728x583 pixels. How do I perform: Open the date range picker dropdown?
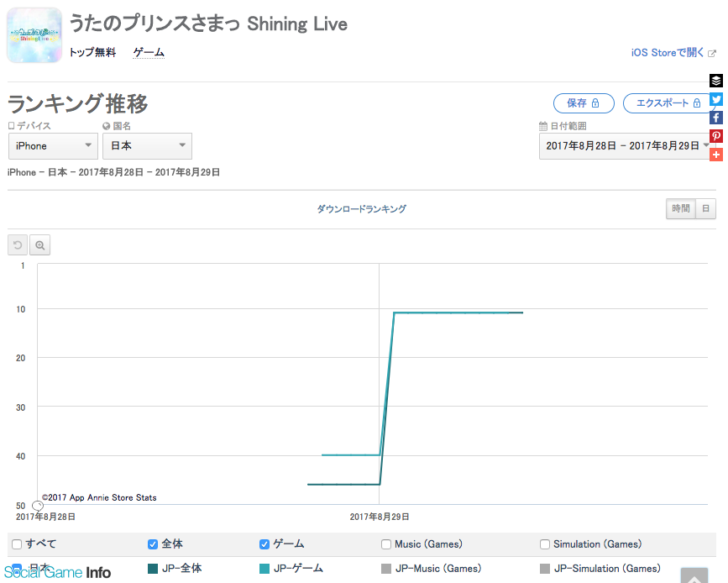[x=625, y=146]
